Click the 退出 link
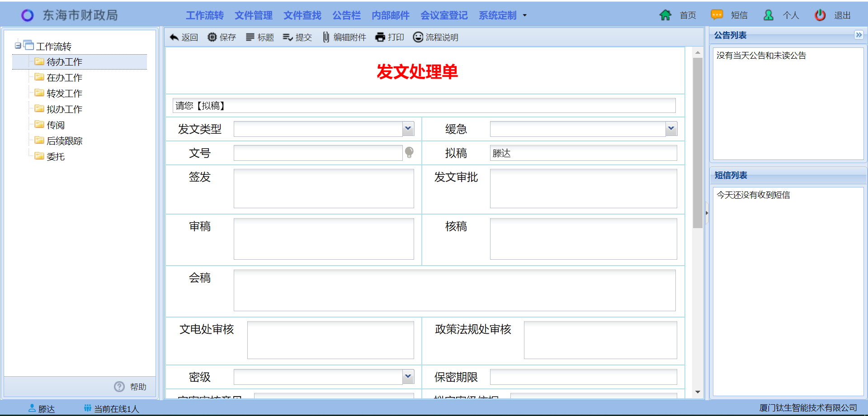The width and height of the screenshot is (868, 416). pyautogui.click(x=843, y=15)
